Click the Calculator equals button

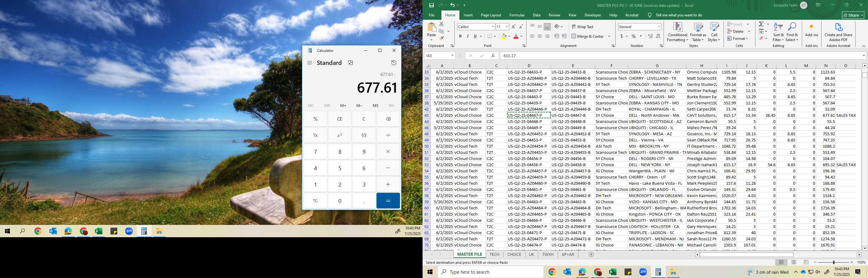click(x=388, y=200)
